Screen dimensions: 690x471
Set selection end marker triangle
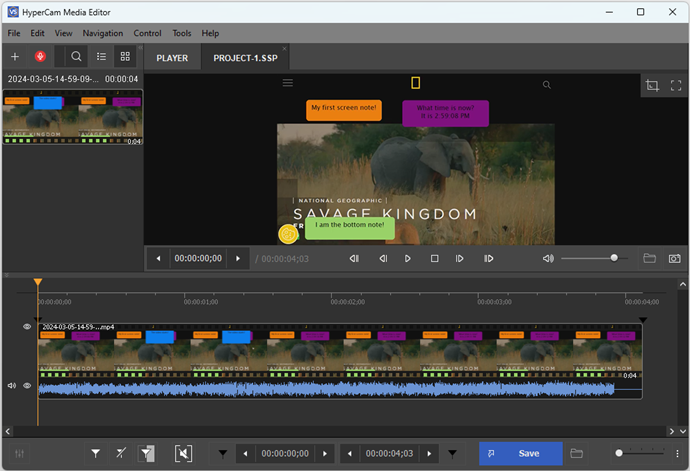click(x=452, y=453)
